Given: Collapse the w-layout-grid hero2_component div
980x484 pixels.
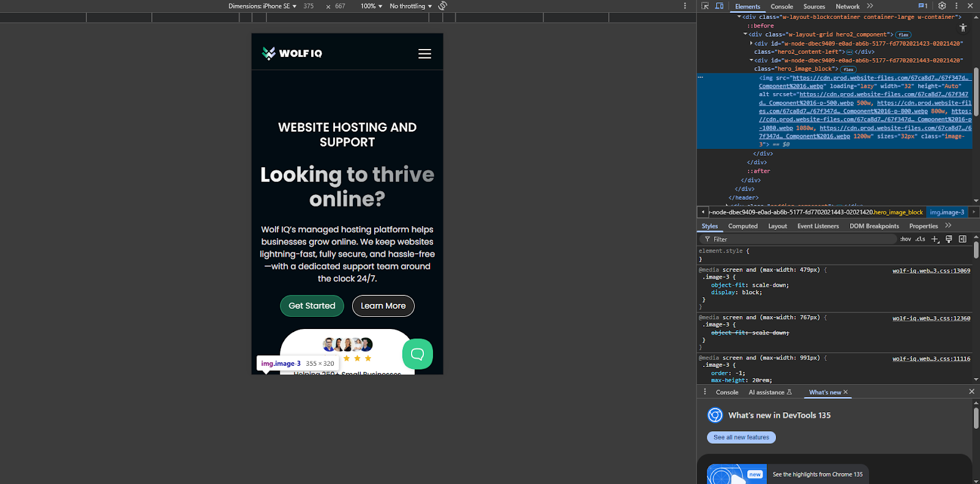Looking at the screenshot, I should pos(745,34).
